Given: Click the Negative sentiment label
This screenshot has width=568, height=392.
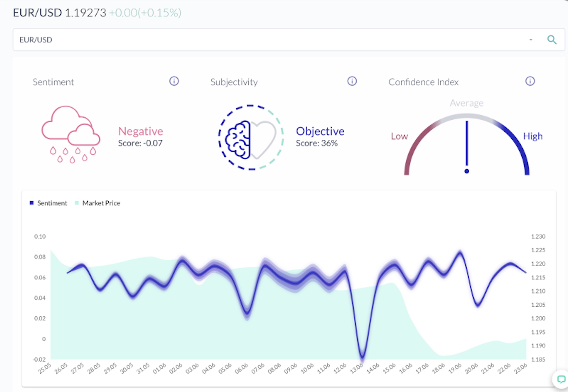Looking at the screenshot, I should click(140, 131).
